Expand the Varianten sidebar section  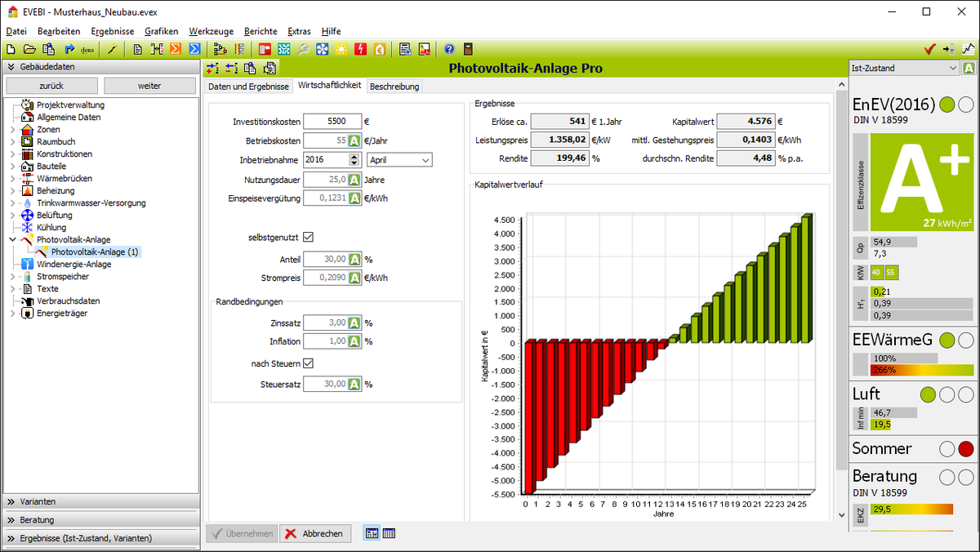(x=100, y=501)
